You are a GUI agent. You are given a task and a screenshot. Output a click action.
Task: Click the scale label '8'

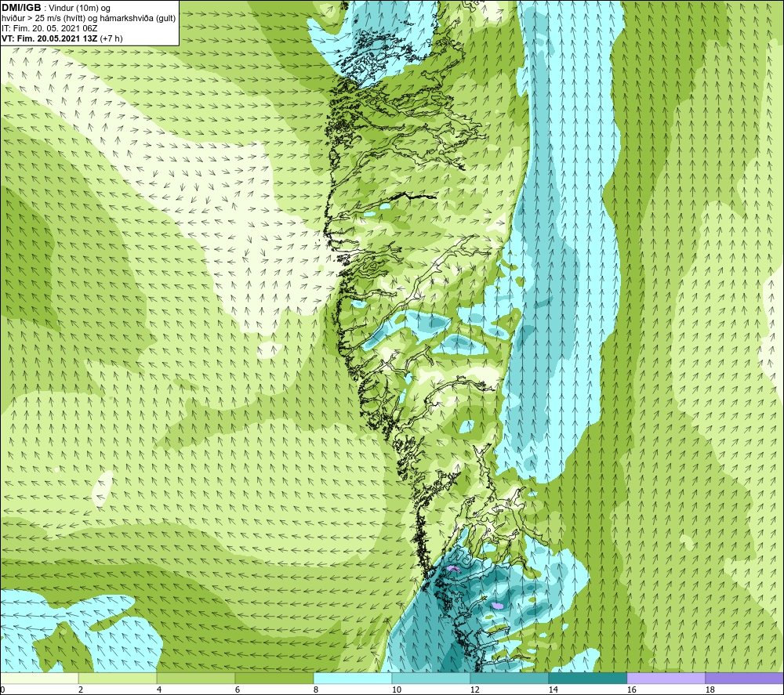pyautogui.click(x=316, y=690)
